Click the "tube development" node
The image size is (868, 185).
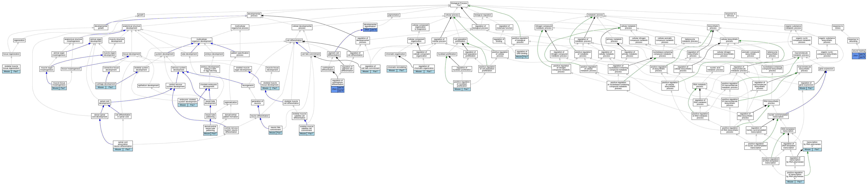coord(189,54)
